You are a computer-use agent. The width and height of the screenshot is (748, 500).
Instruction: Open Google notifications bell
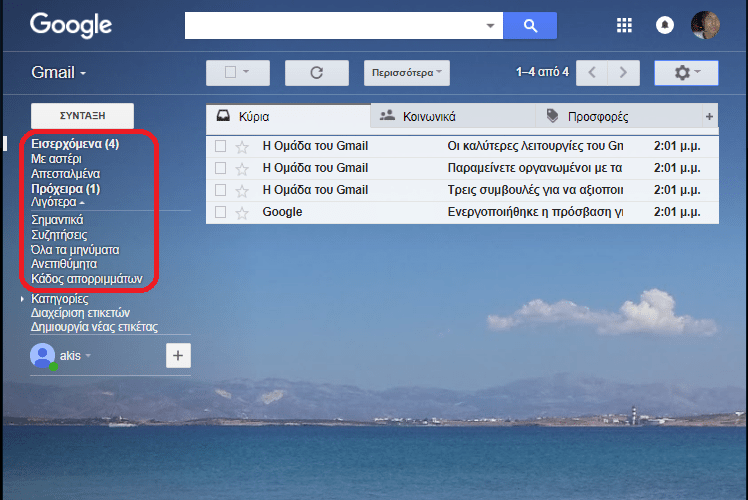[665, 25]
